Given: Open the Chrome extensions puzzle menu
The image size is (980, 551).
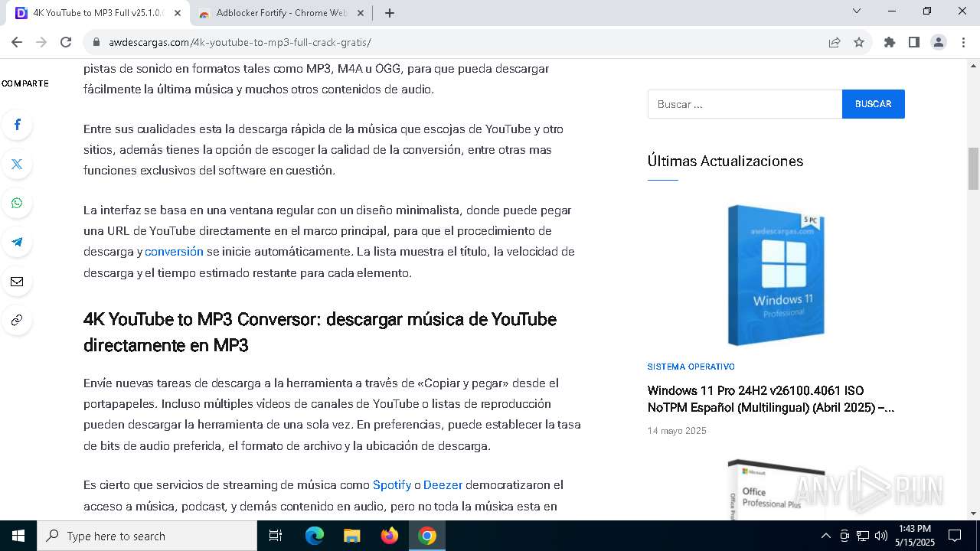Looking at the screenshot, I should pyautogui.click(x=890, y=42).
